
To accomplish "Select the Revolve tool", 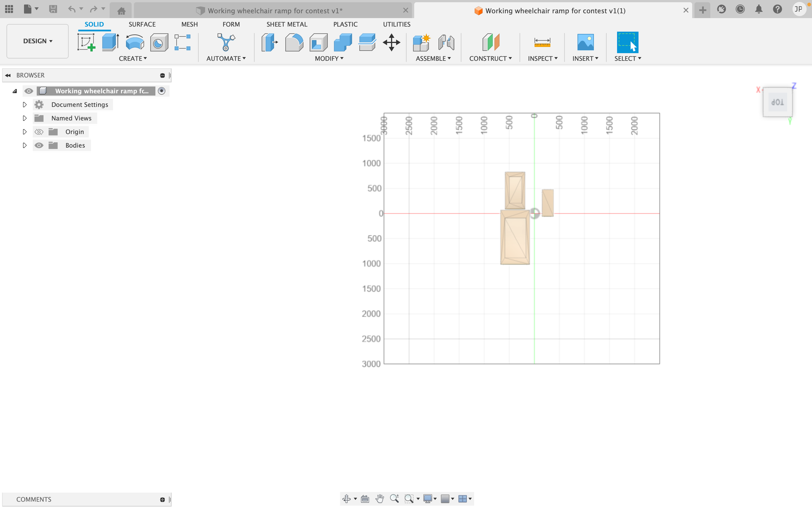I will tap(135, 42).
